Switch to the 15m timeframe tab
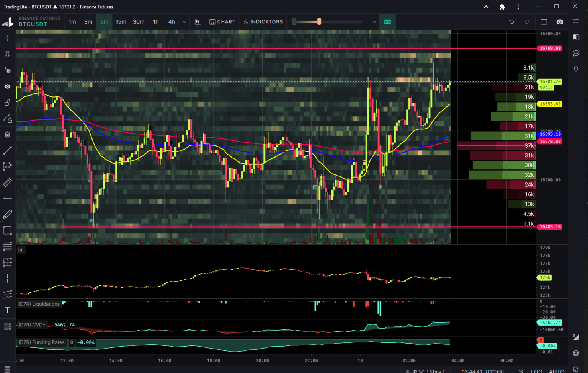Screen dimensions: 588x373 [121, 22]
